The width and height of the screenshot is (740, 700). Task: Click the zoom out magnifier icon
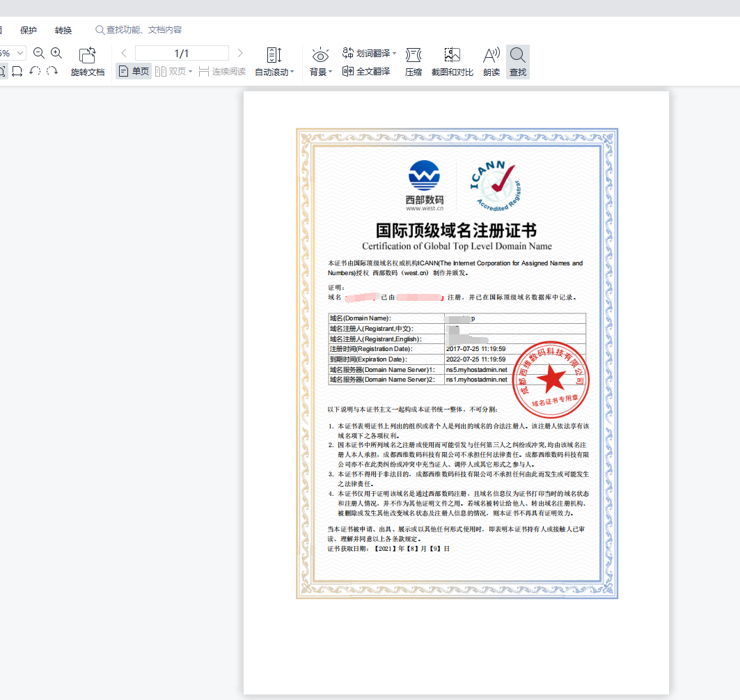click(39, 53)
